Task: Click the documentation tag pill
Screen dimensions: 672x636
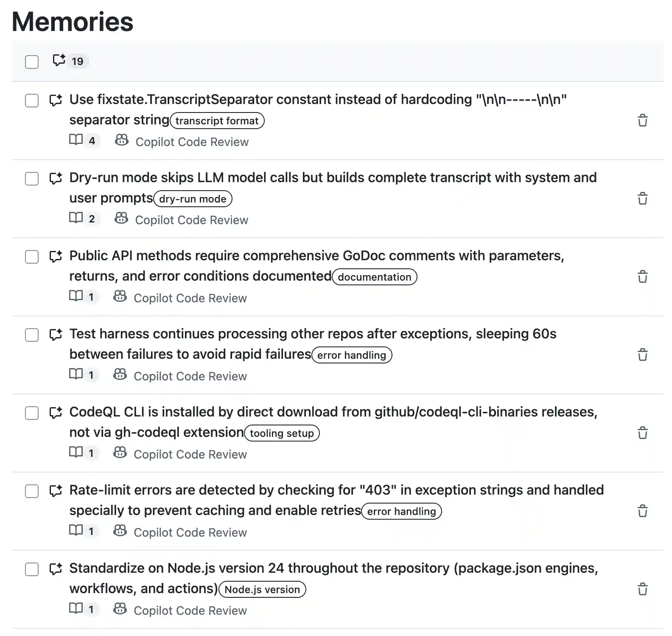Action: point(374,277)
